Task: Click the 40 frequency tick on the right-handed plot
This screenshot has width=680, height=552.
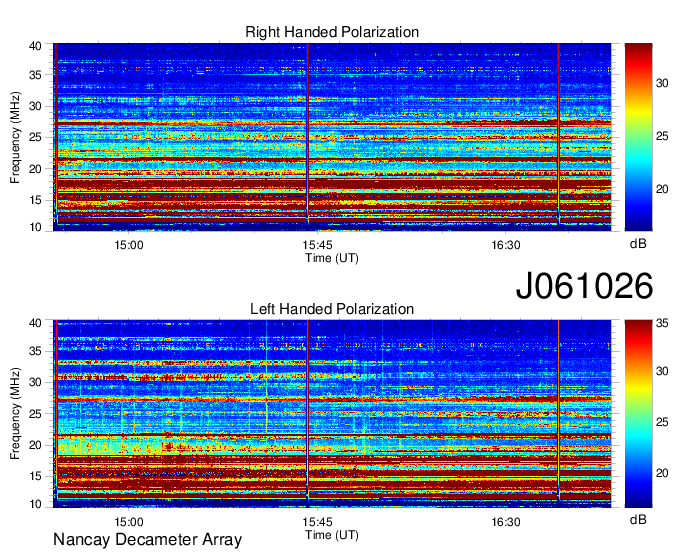Action: (x=35, y=46)
